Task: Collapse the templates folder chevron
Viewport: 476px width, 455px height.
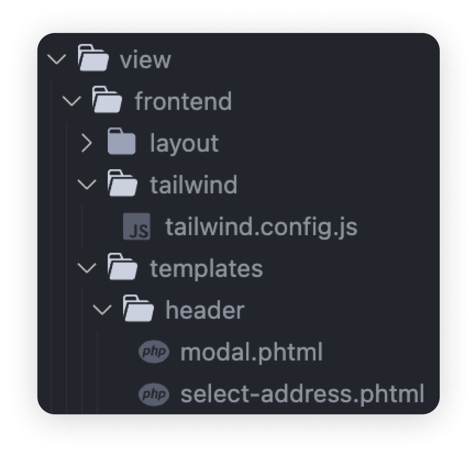Action: coord(87,268)
